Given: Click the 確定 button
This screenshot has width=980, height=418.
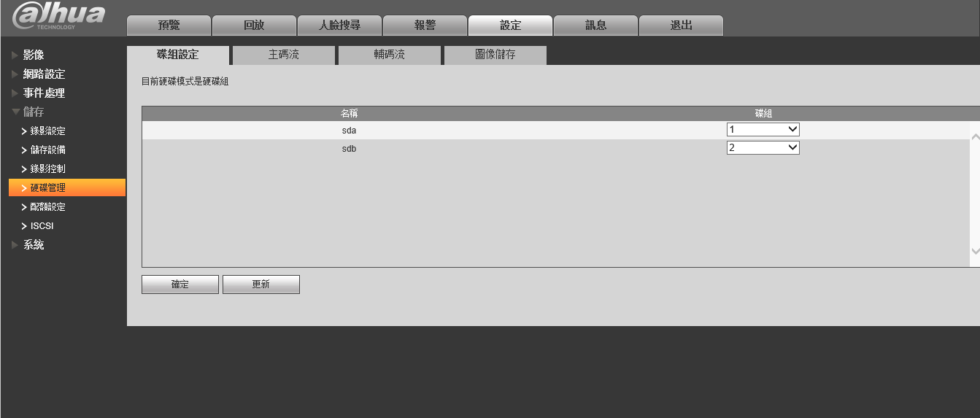Looking at the screenshot, I should [x=180, y=285].
